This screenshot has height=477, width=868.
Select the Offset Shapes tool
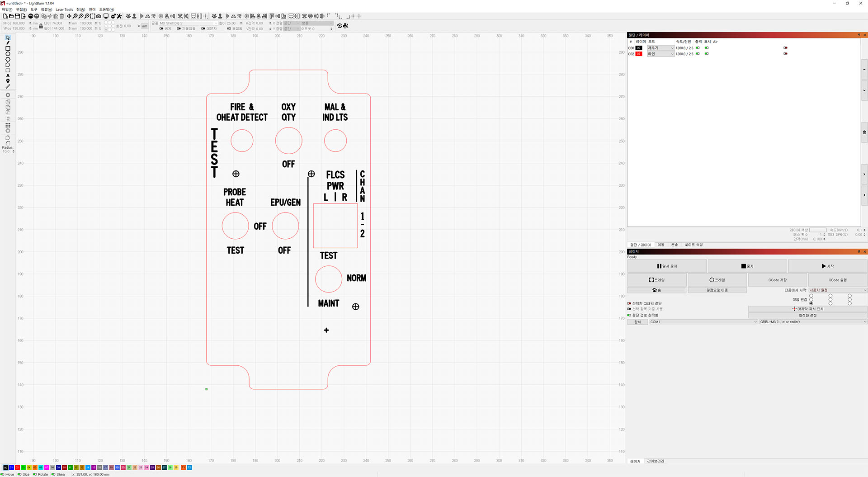click(8, 95)
